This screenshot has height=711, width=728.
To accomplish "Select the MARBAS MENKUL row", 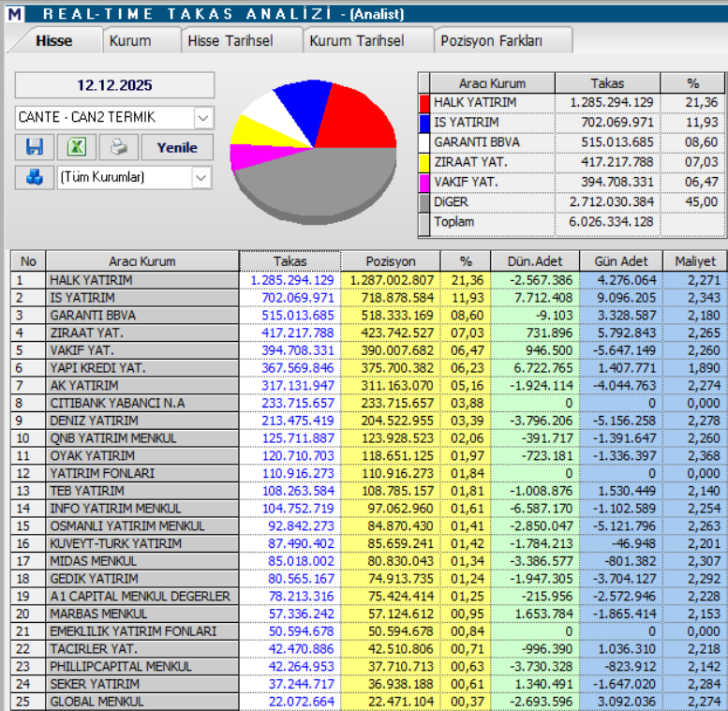I will click(369, 614).
